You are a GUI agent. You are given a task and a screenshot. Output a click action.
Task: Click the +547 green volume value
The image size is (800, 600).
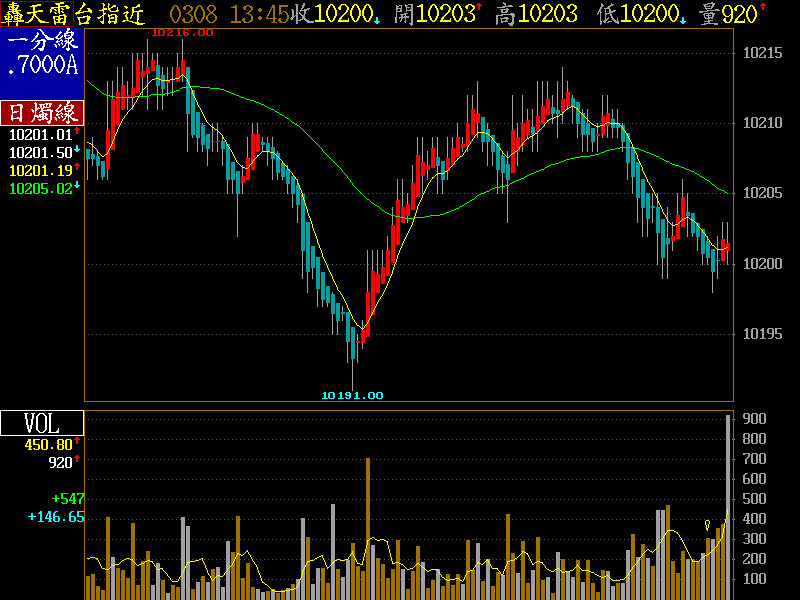[68, 498]
